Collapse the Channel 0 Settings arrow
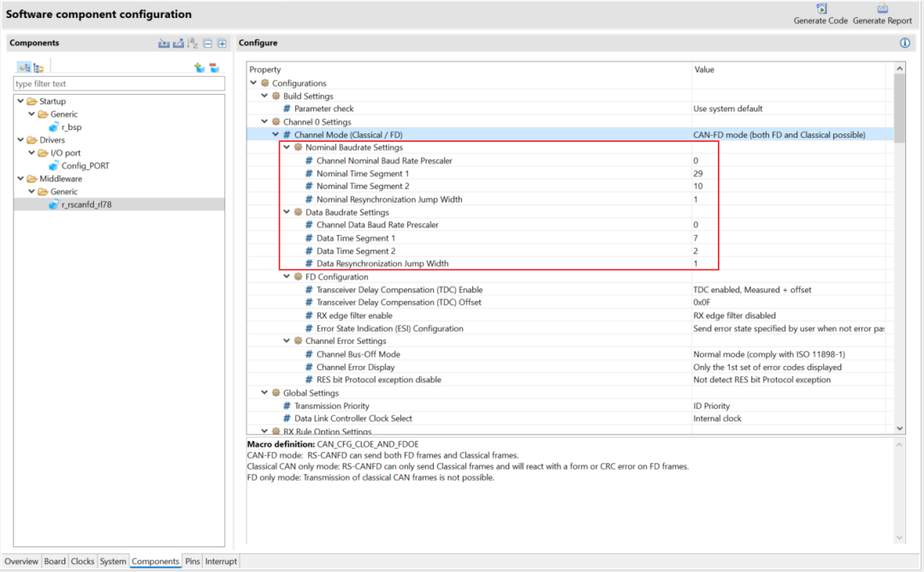The width and height of the screenshot is (924, 572). (x=264, y=122)
